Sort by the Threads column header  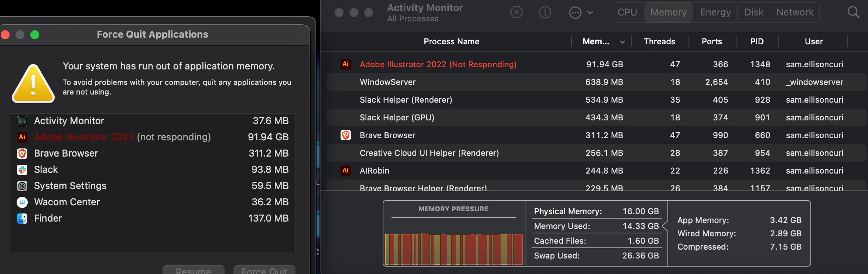click(659, 41)
